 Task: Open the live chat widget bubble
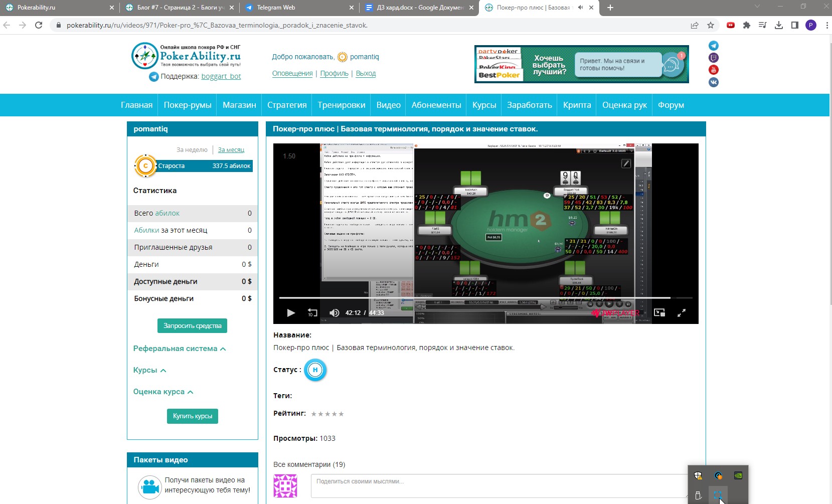coord(671,64)
